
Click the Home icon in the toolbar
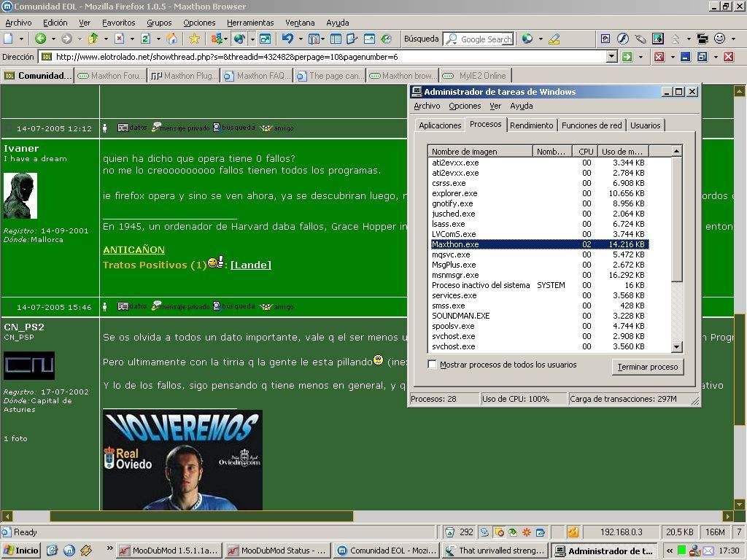(x=171, y=39)
